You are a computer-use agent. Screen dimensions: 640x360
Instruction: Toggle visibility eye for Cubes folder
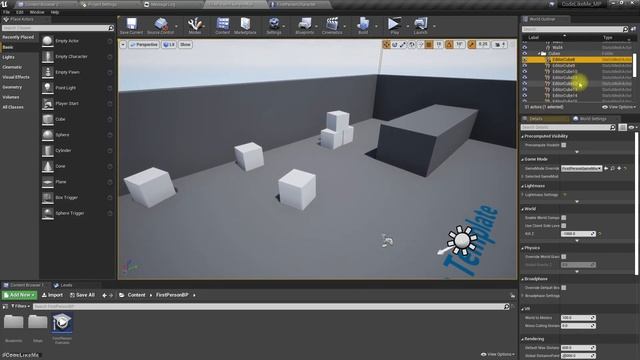(525, 53)
